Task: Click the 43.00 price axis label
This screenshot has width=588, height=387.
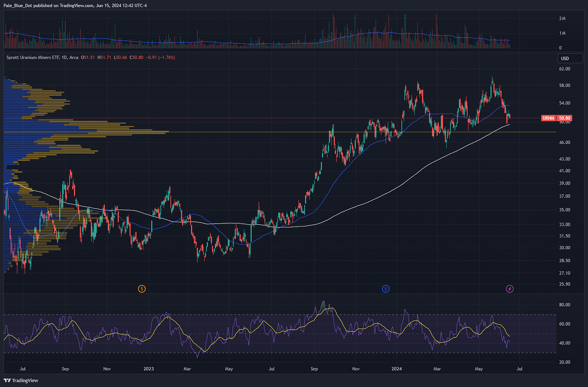Action: click(565, 159)
